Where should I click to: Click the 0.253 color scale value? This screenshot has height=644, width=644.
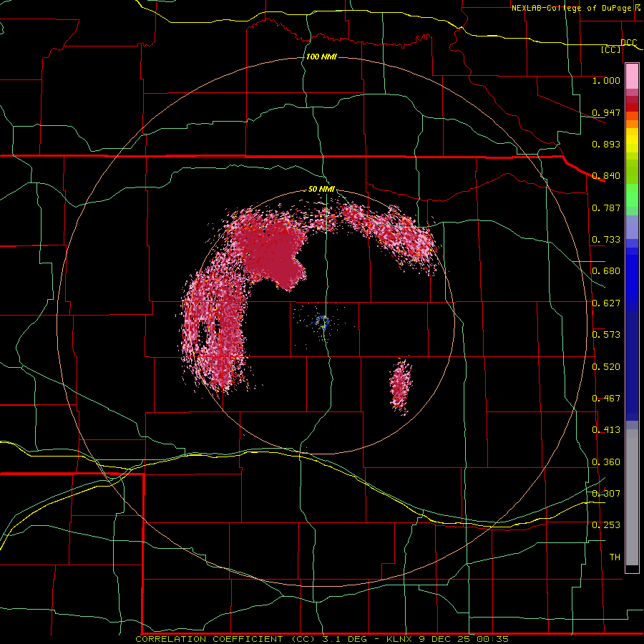pyautogui.click(x=606, y=525)
